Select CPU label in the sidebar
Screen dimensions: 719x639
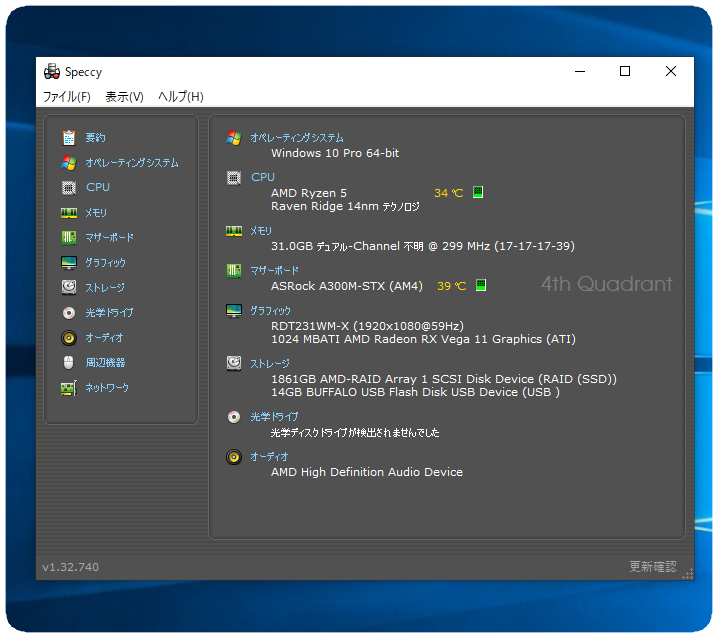click(98, 187)
